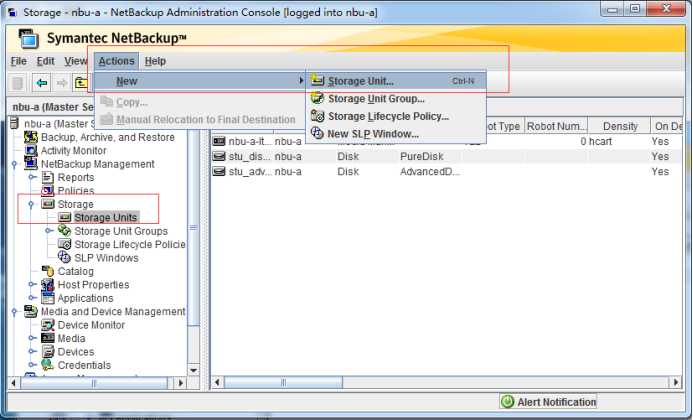
Task: Click the nbu-a-lt storage unit row icon
Action: tap(219, 141)
